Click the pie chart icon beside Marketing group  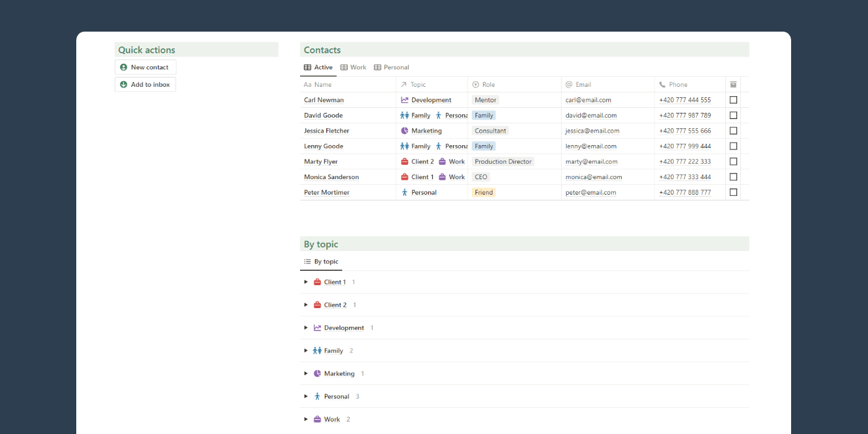[x=317, y=374]
